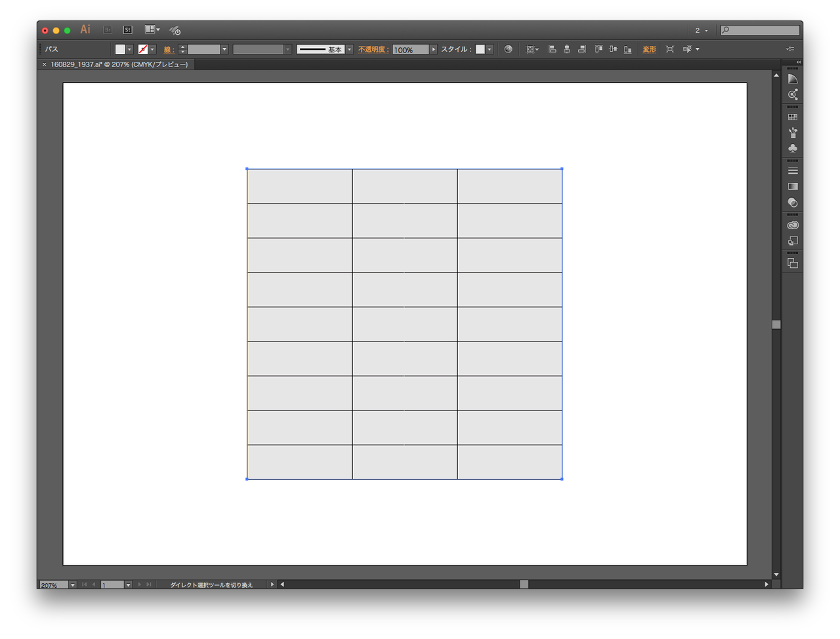The width and height of the screenshot is (840, 639).
Task: Click the Recolor Artwork wheel icon
Action: click(508, 49)
